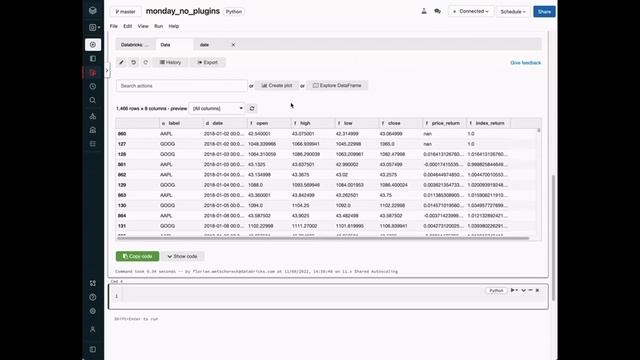Open the Workflows icon in sidebar

(x=93, y=144)
